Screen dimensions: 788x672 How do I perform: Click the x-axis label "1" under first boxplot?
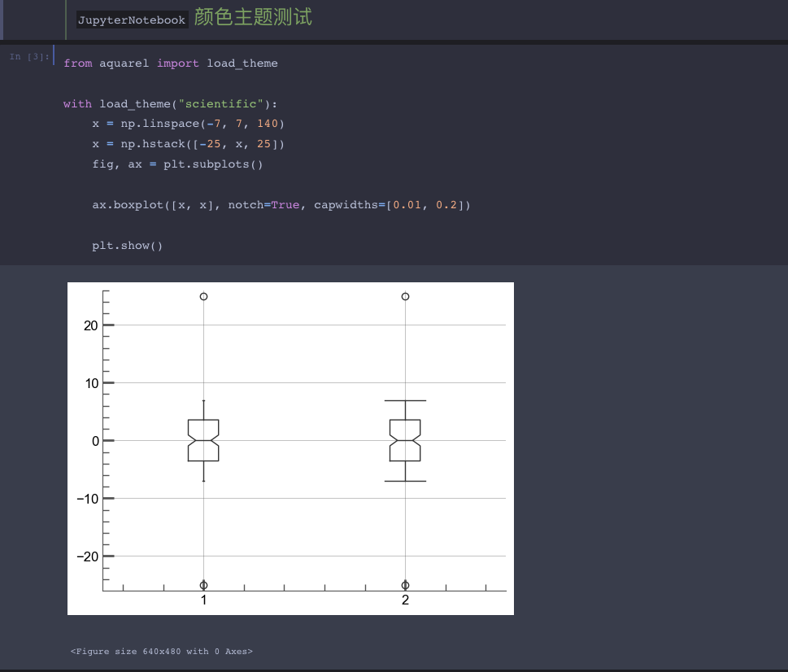202,600
